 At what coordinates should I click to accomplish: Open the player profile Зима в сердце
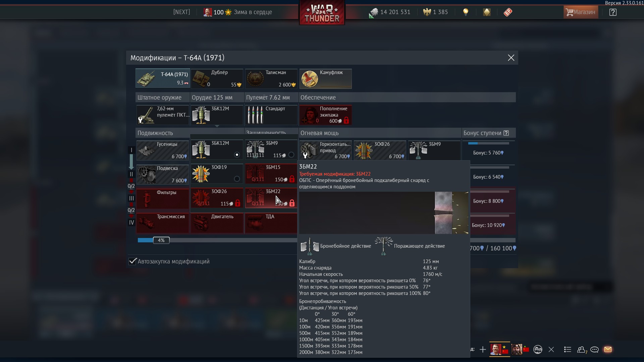pyautogui.click(x=238, y=12)
